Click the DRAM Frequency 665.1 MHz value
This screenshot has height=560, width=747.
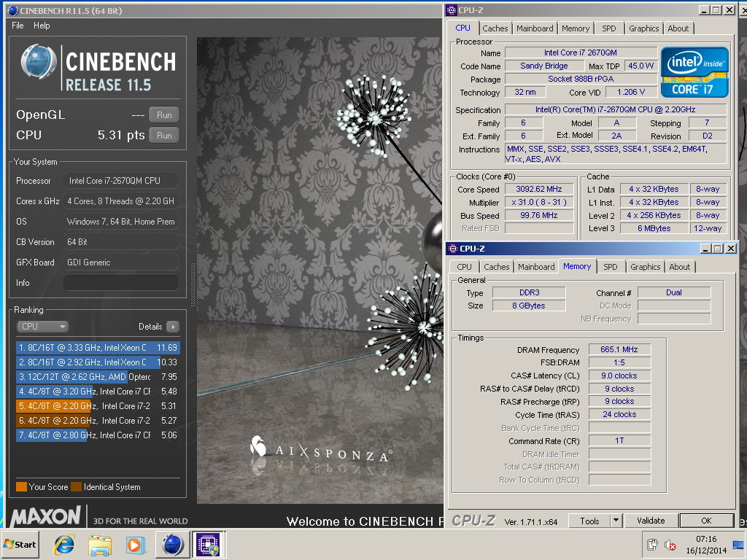pyautogui.click(x=619, y=349)
